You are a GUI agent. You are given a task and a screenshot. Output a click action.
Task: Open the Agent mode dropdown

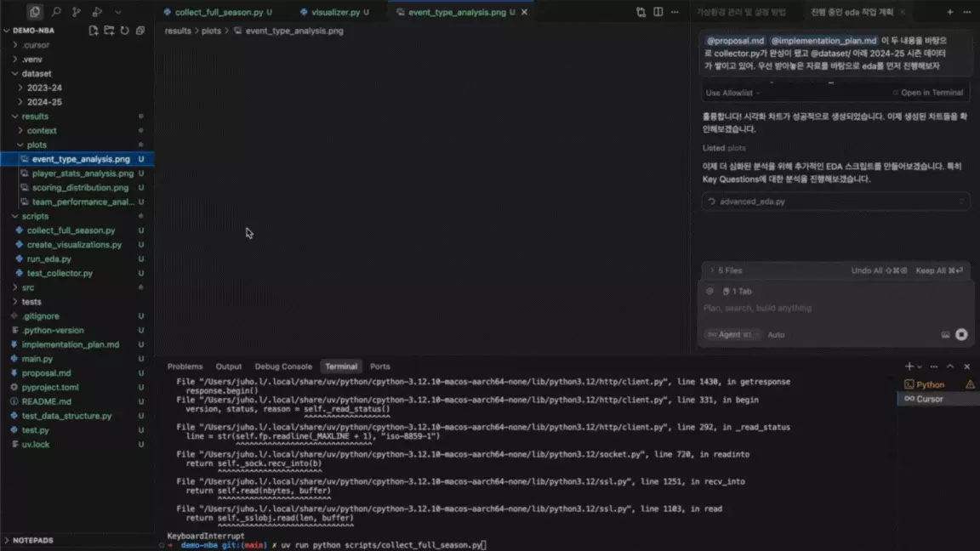pos(732,335)
